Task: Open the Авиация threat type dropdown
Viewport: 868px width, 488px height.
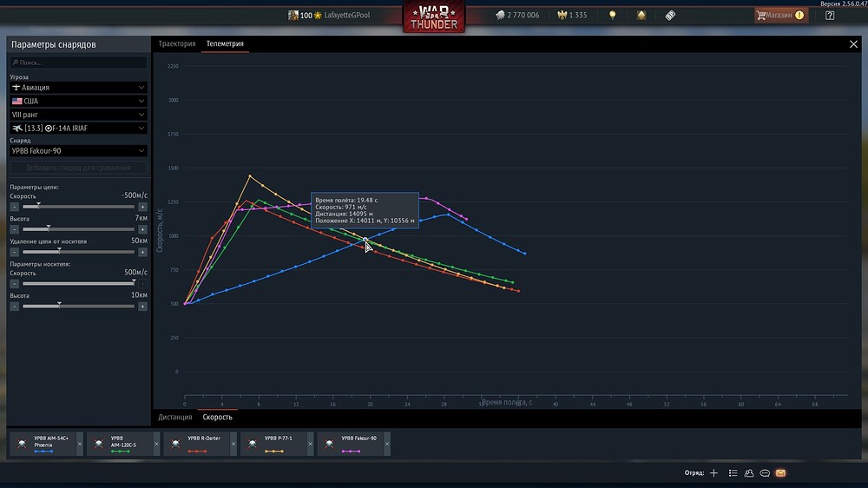Action: tap(79, 88)
